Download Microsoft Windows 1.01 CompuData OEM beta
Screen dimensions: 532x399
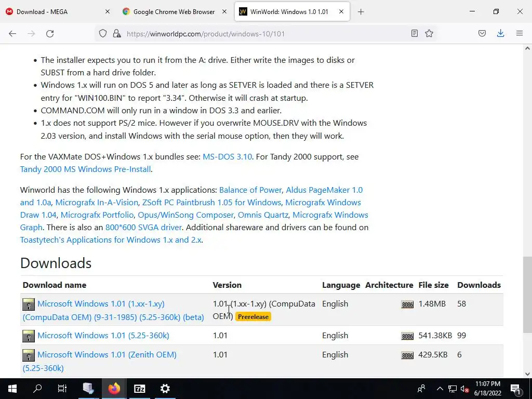point(113,311)
